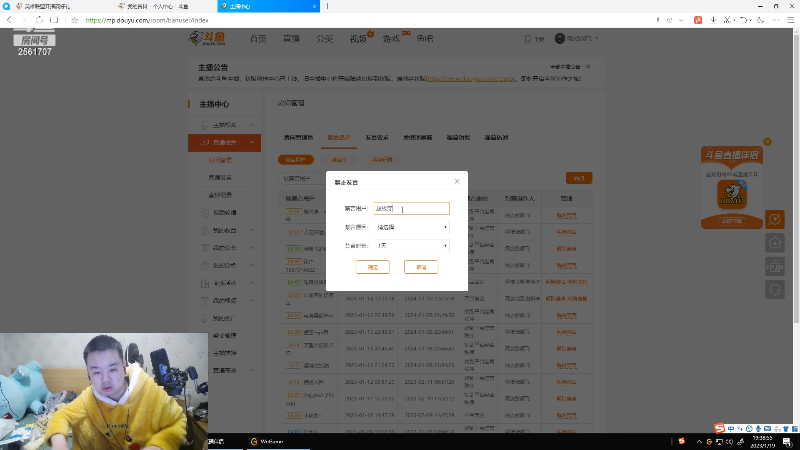Open 直播 in the Douyu top navigation
The image size is (800, 450).
291,39
